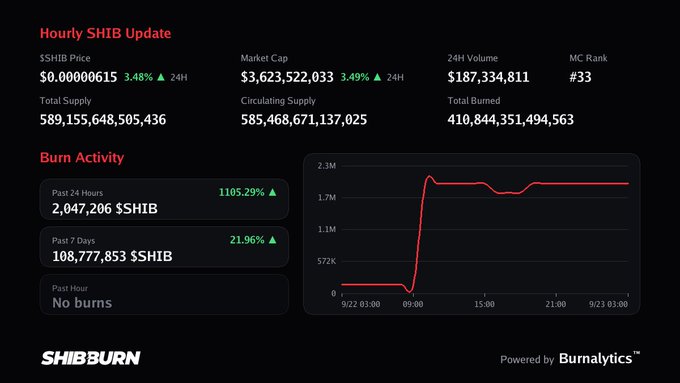Click the Burnalytics brand name

pos(599,359)
